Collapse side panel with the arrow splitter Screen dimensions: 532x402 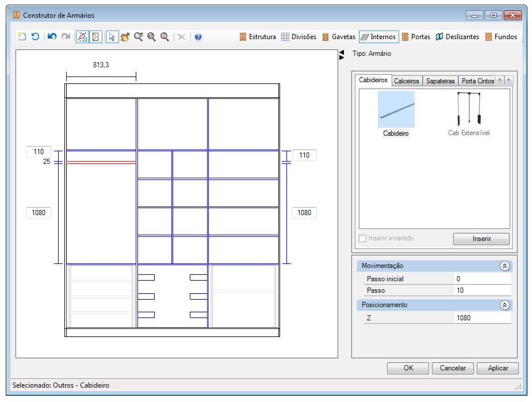coord(342,55)
